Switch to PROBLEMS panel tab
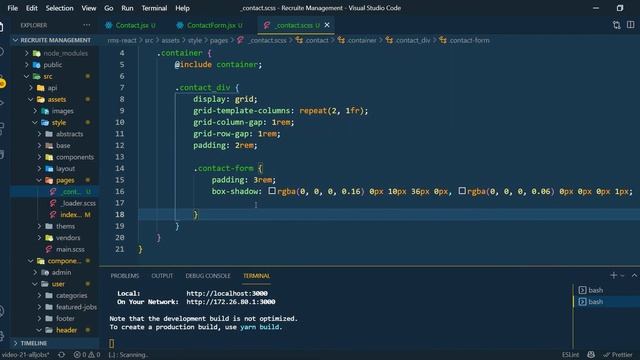This screenshot has width=640, height=360. tap(124, 276)
